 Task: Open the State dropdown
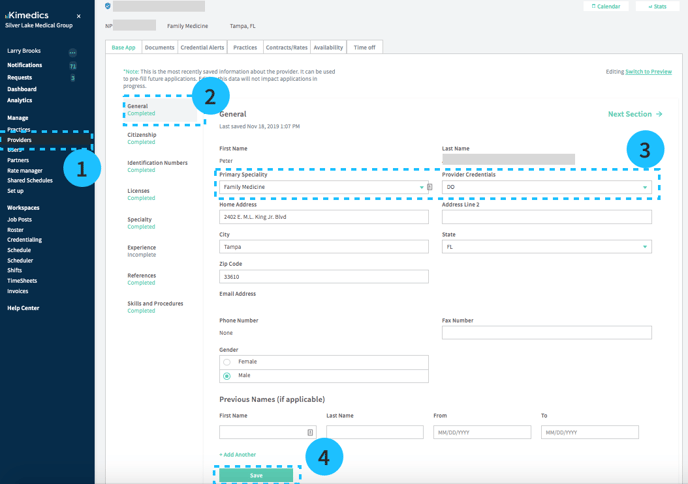pyautogui.click(x=547, y=247)
